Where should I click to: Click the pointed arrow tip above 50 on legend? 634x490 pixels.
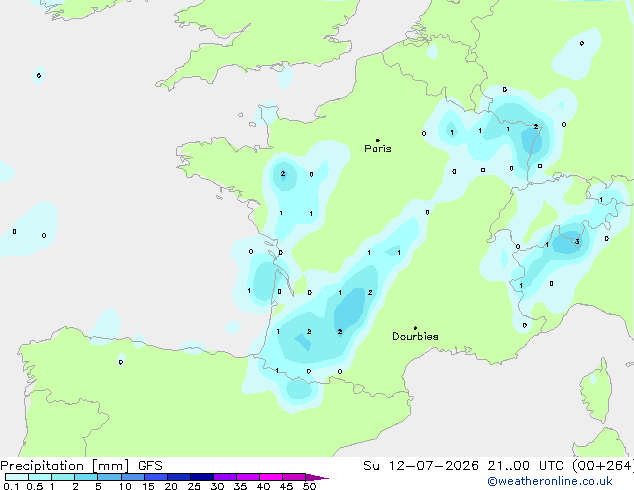(x=317, y=477)
